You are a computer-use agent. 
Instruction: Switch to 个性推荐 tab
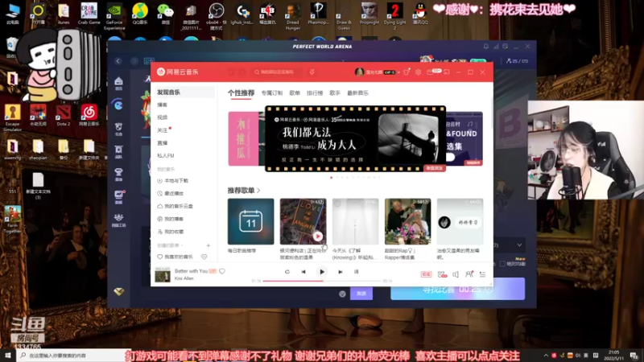coord(241,93)
